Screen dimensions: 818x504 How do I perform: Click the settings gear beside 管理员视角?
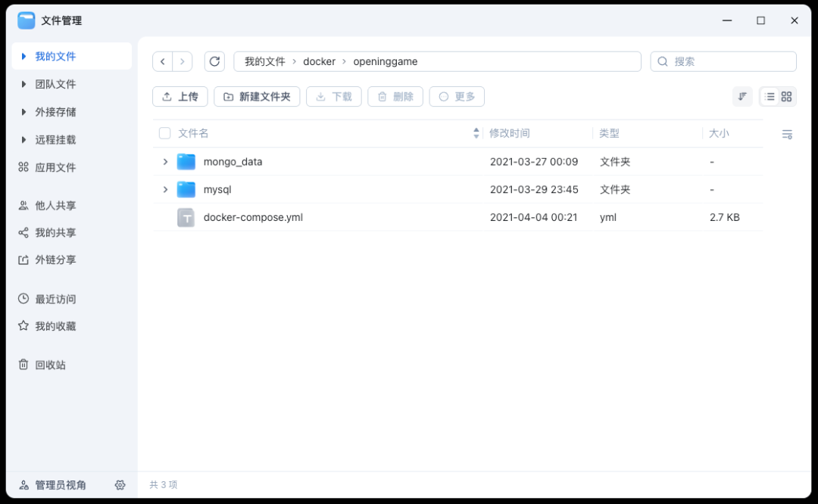pos(120,485)
